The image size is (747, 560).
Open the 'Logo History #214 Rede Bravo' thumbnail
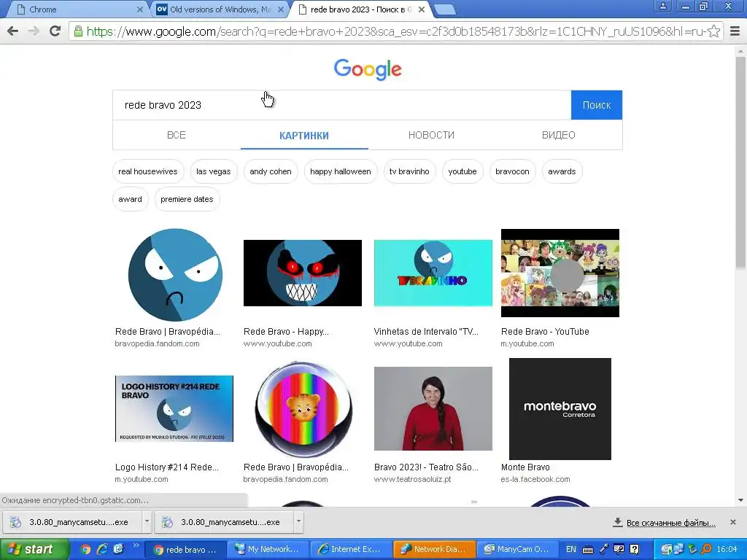point(174,408)
